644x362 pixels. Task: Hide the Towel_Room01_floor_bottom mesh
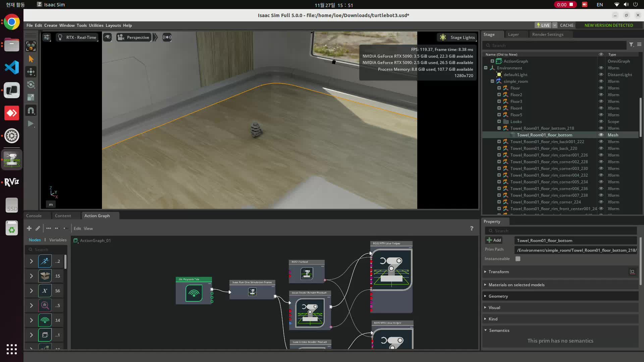601,135
